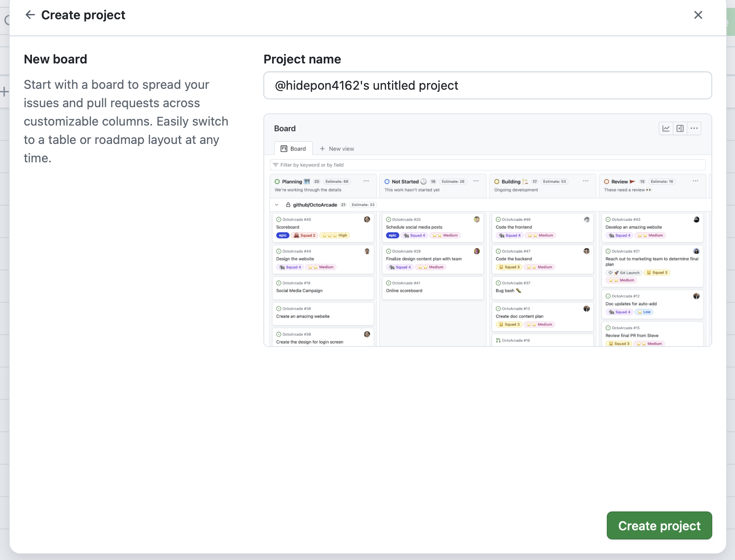Viewport: 735px width, 560px height.
Task: Click the insights chart icon in preview
Action: point(666,128)
